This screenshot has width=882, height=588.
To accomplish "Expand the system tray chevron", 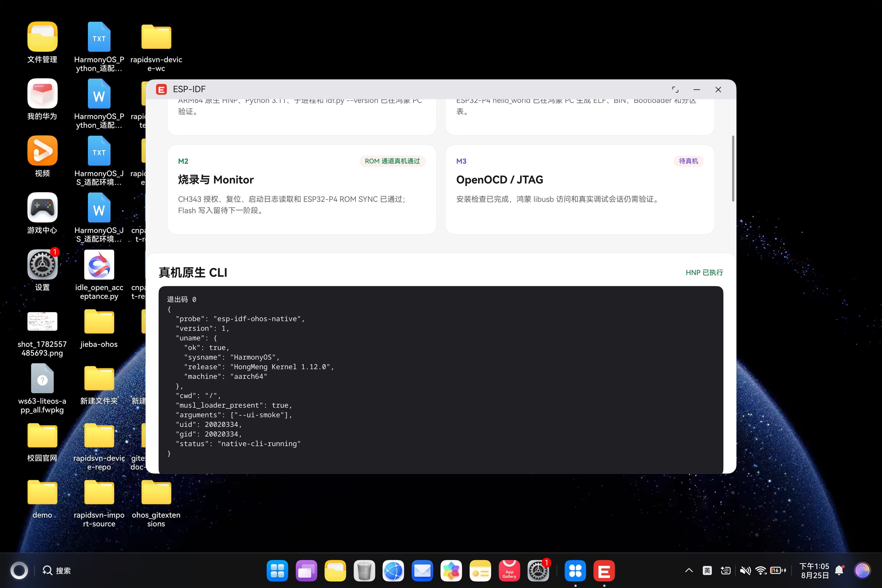I will click(689, 571).
